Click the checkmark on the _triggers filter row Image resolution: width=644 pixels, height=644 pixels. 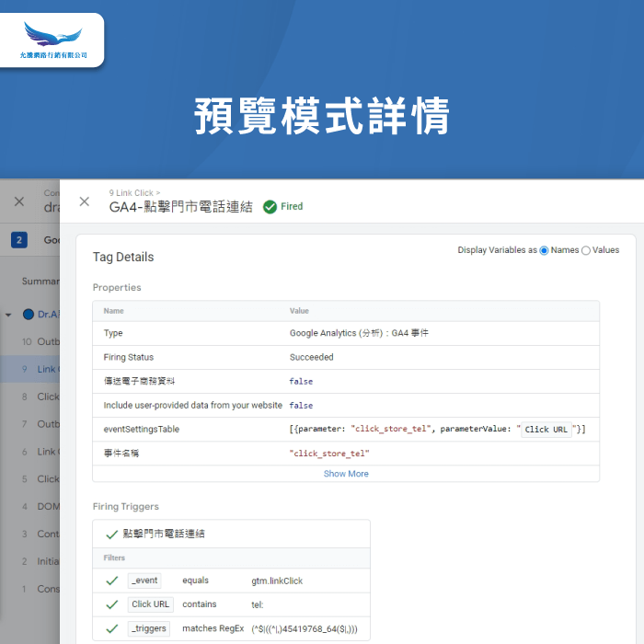tap(111, 628)
